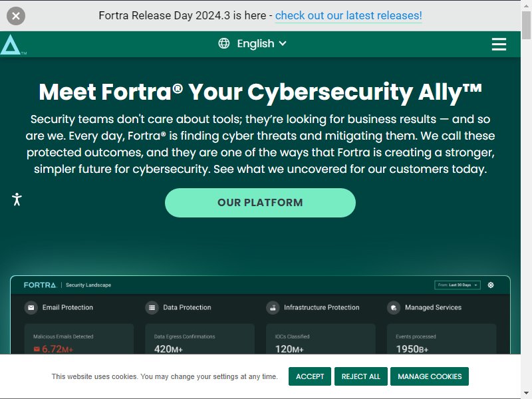This screenshot has width=532, height=399.
Task: Dismiss the release day announcement banner
Action: (x=16, y=16)
